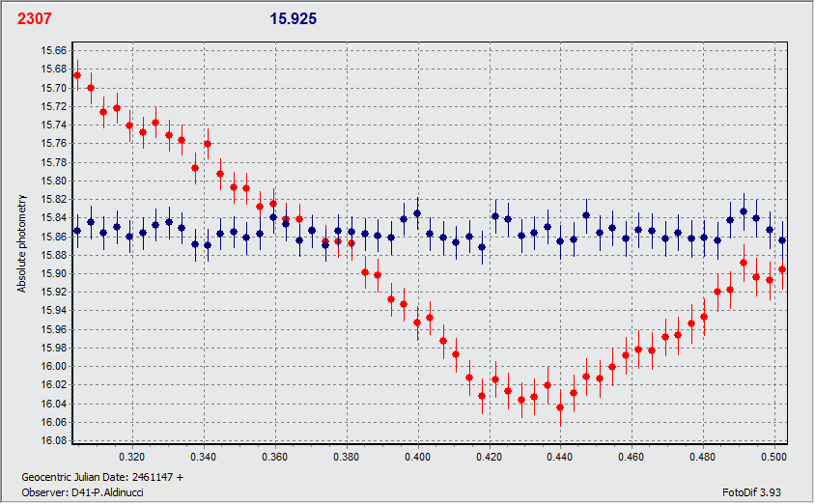Click the Geocentric Julian Date text
The image size is (815, 504).
coord(101,477)
